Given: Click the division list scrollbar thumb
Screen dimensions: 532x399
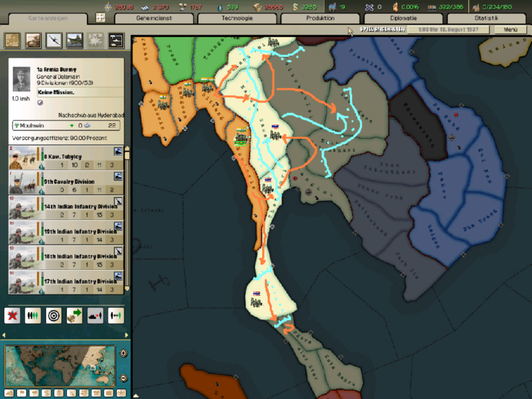Looking at the screenshot, I should point(127,156).
